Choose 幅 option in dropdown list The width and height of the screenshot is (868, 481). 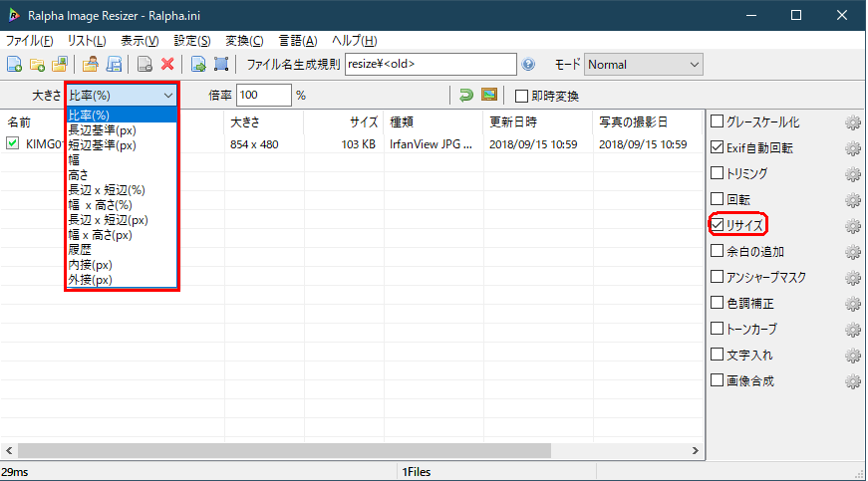point(122,160)
